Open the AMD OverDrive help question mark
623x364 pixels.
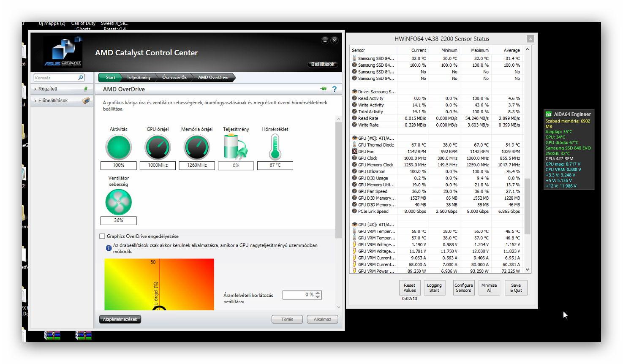tap(335, 89)
